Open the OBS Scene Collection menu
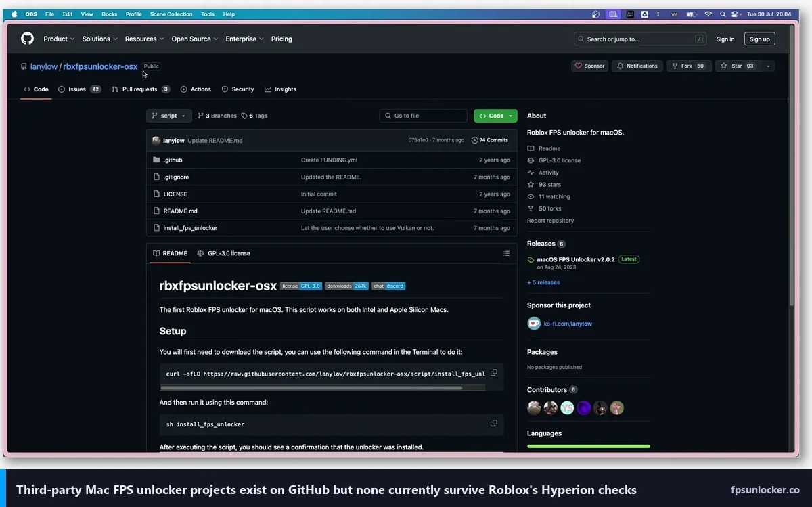This screenshot has width=812, height=507. (171, 14)
